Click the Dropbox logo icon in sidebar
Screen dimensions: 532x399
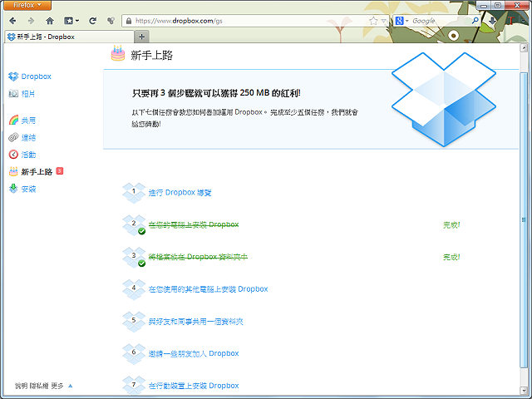click(13, 76)
